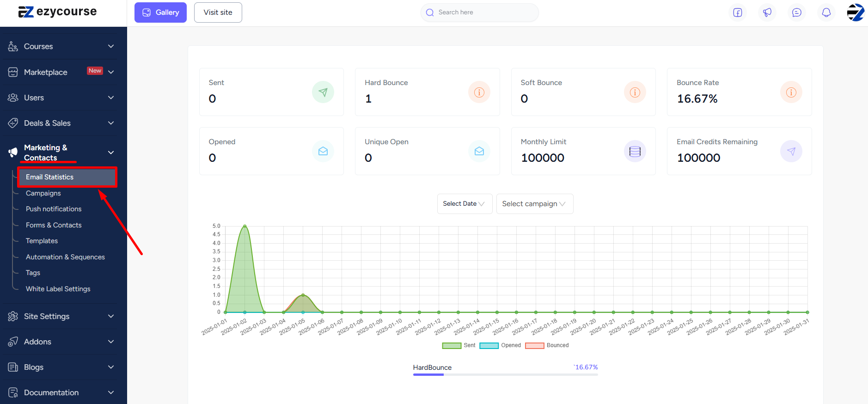Open Automation & Sequences
868x404 pixels.
[65, 257]
